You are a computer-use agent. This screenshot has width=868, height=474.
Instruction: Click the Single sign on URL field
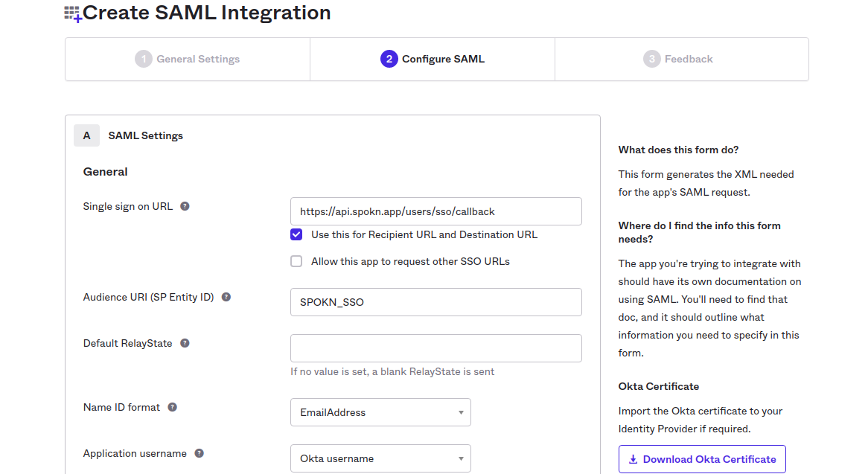[x=435, y=211]
